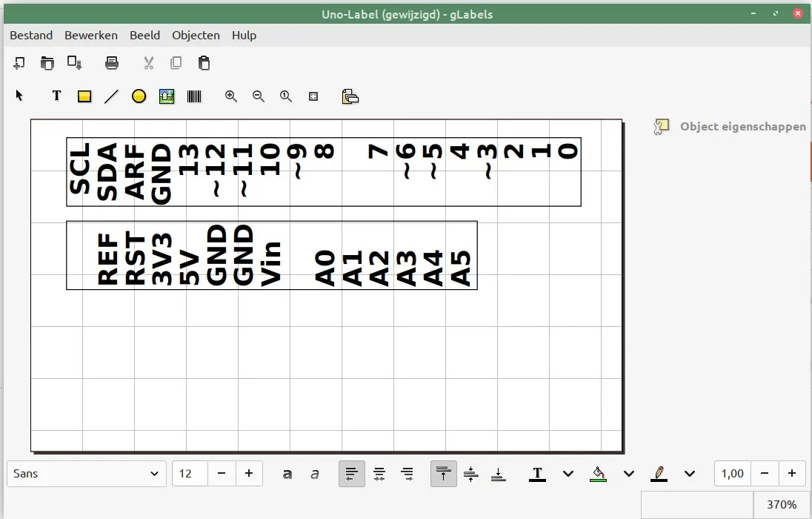812x519 pixels.
Task: Enable center horizontal text alignment
Action: tap(379, 474)
